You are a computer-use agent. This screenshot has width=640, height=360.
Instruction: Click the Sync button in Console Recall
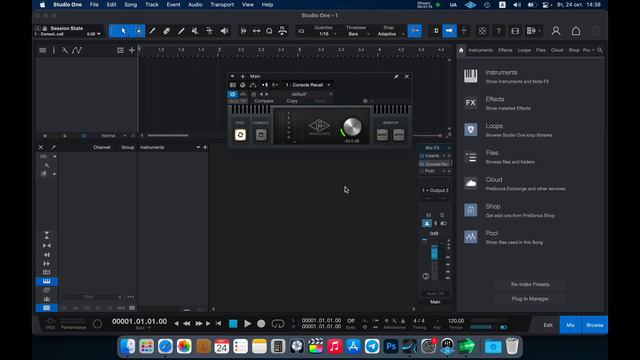point(240,134)
